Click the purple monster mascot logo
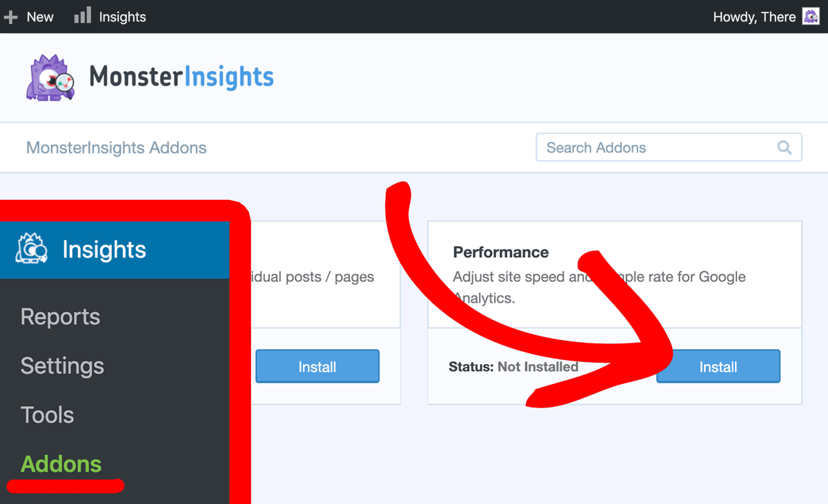828x504 pixels. [50, 78]
